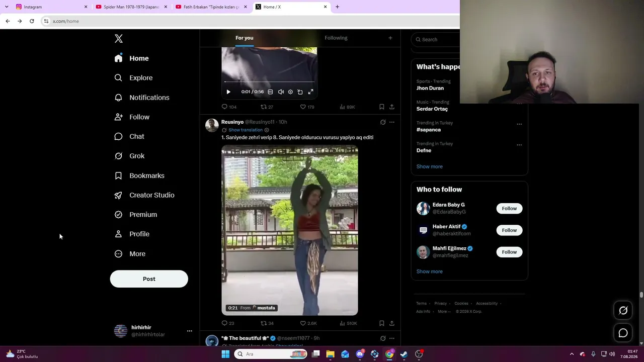Viewport: 644px width, 362px height.
Task: Like Reusinyo's post with 2.6K likes
Action: pyautogui.click(x=308, y=323)
